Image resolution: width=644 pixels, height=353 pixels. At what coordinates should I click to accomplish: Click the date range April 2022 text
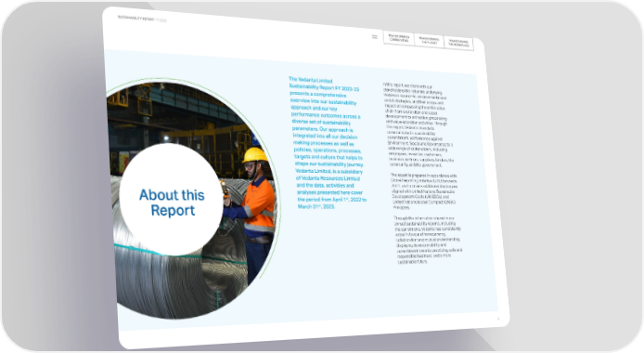click(x=332, y=203)
